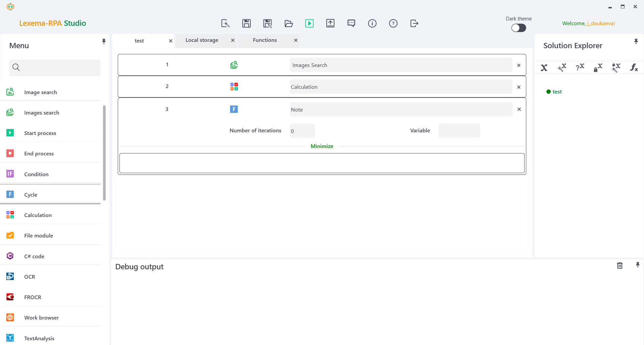Close the Local storage tab
Viewport: 644px width, 345px height.
233,40
